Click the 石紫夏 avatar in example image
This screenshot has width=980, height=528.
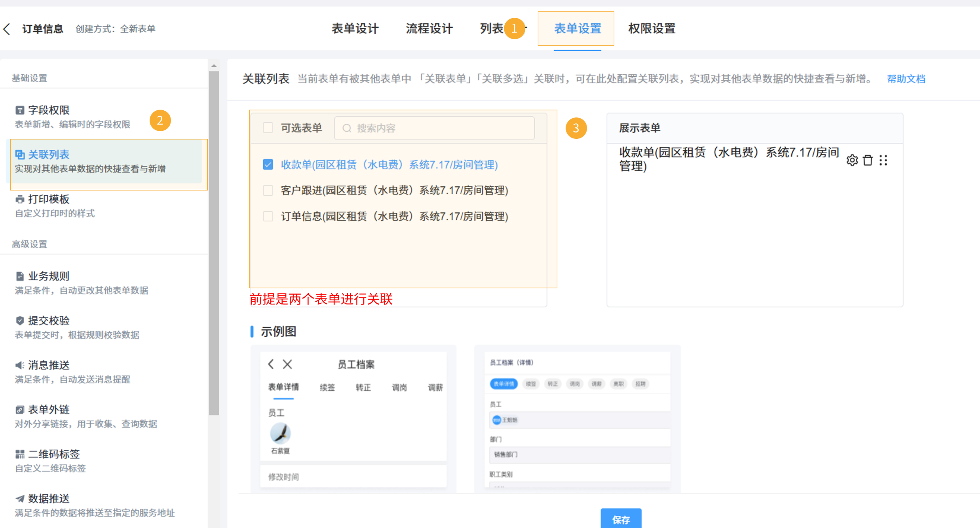[280, 433]
